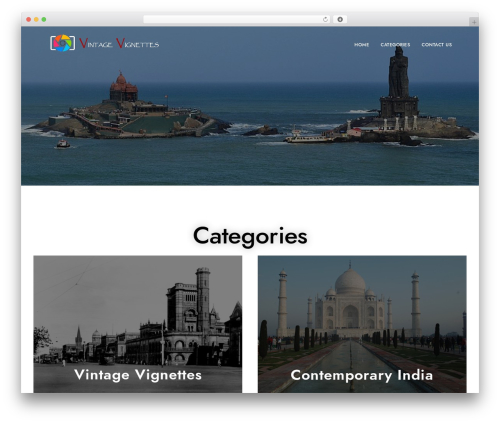Click the browser address bar
The height and width of the screenshot is (423, 500).
[x=237, y=19]
